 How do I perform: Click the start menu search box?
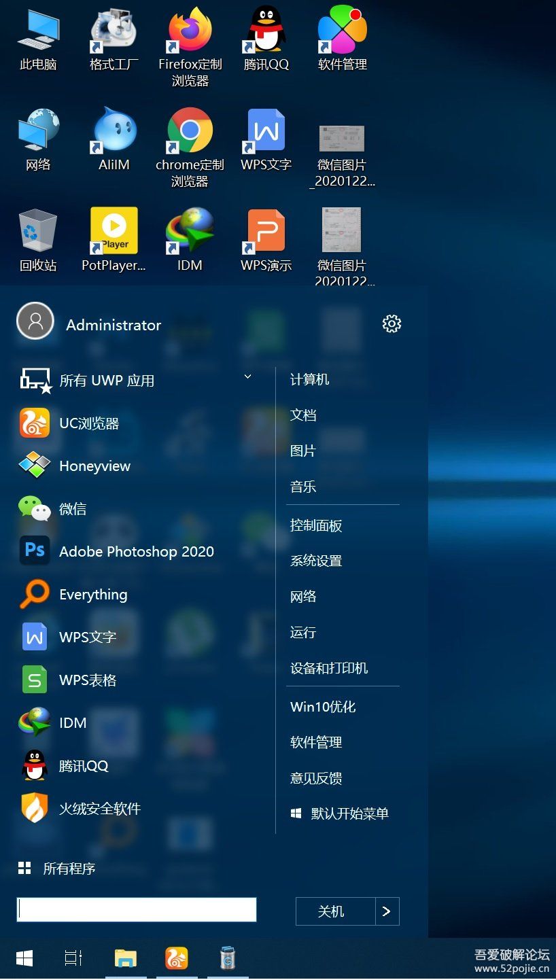[137, 909]
